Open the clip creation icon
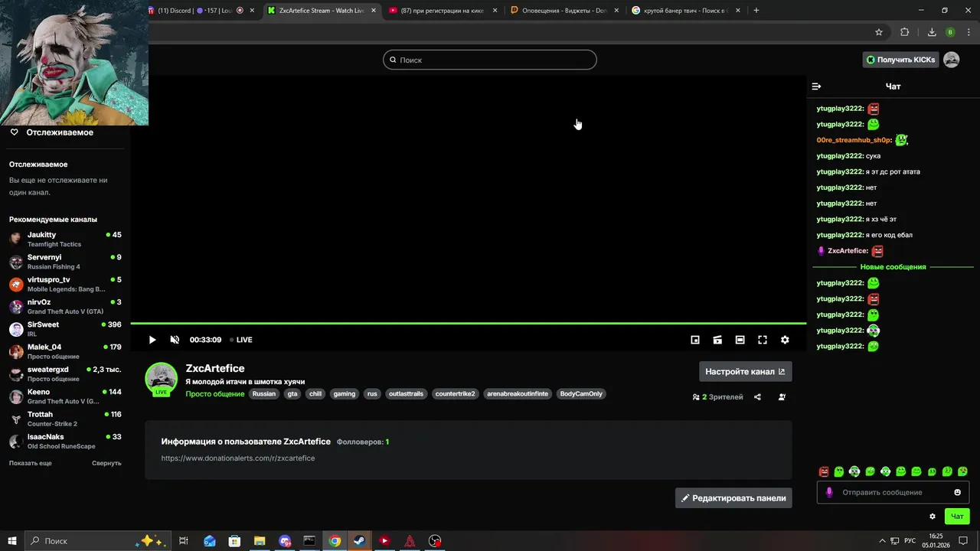Screen dimensions: 980x551 (x=717, y=340)
